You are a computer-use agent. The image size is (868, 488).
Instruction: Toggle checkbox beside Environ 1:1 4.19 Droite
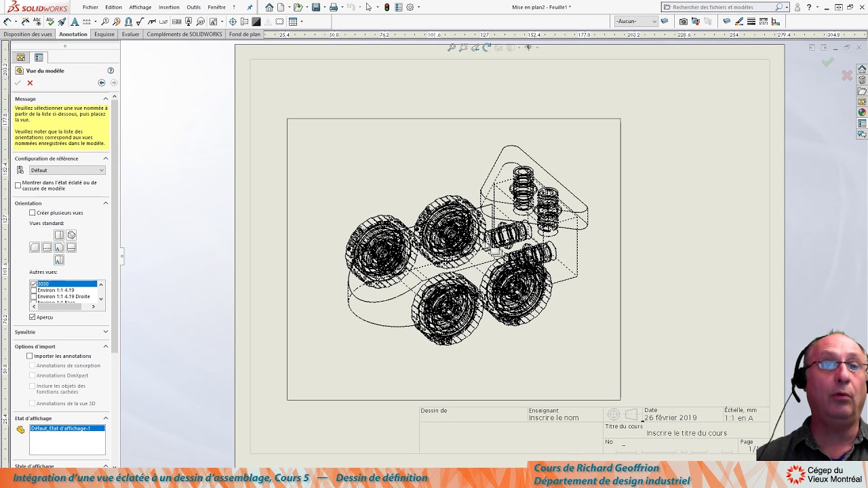(34, 296)
